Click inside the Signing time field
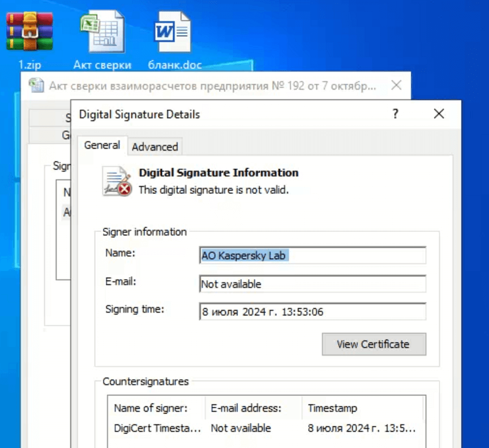The width and height of the screenshot is (489, 448). (312, 312)
